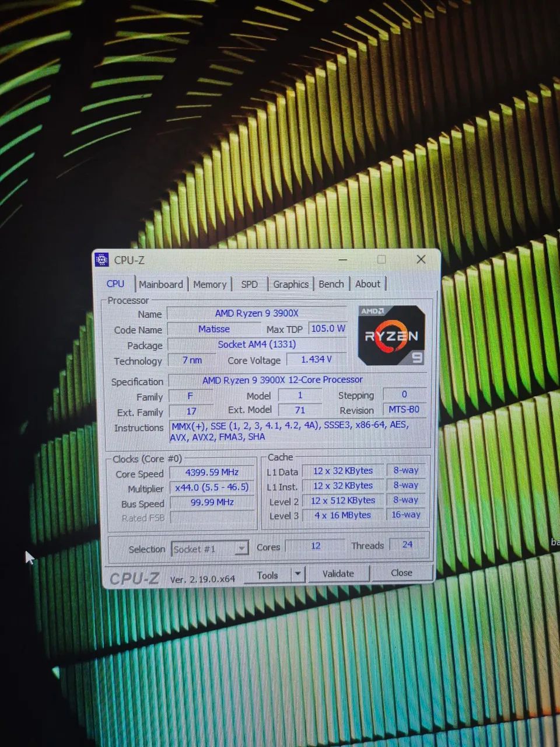Click the Ext. Model value 71

point(300,410)
